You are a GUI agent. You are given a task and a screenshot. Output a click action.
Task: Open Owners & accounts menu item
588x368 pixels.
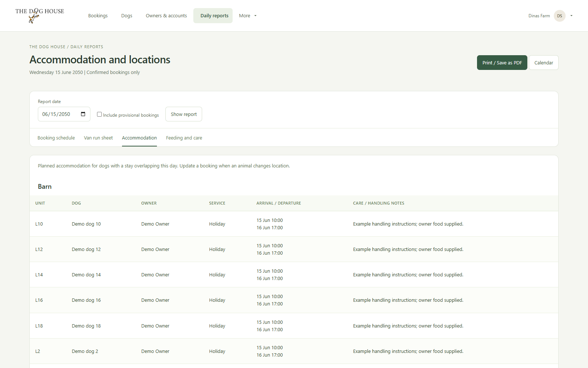click(166, 16)
